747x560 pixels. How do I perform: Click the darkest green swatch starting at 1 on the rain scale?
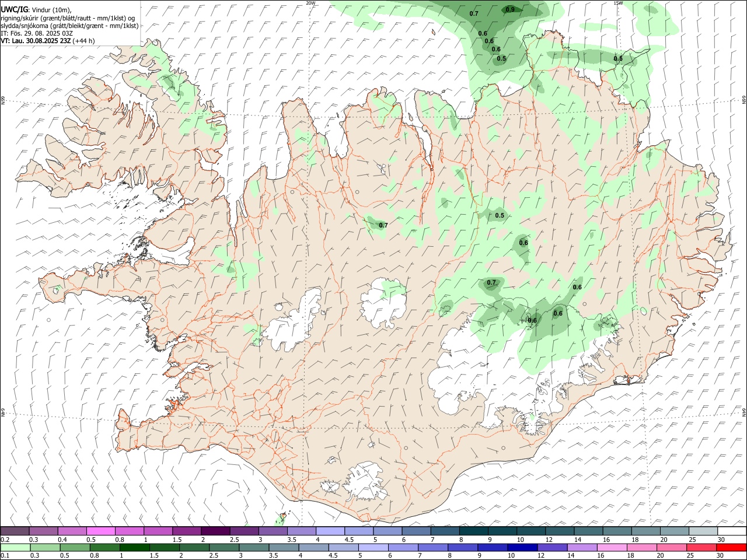[x=134, y=547]
